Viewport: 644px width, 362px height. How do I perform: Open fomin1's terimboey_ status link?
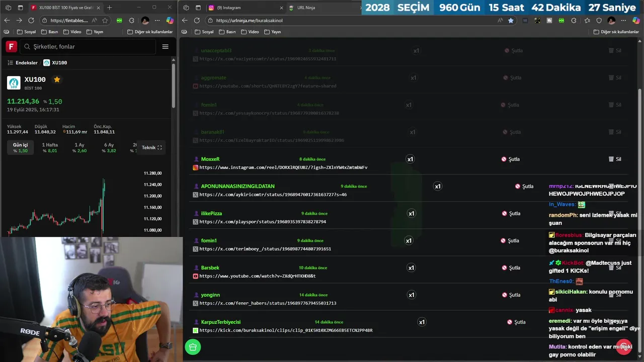coord(265,249)
